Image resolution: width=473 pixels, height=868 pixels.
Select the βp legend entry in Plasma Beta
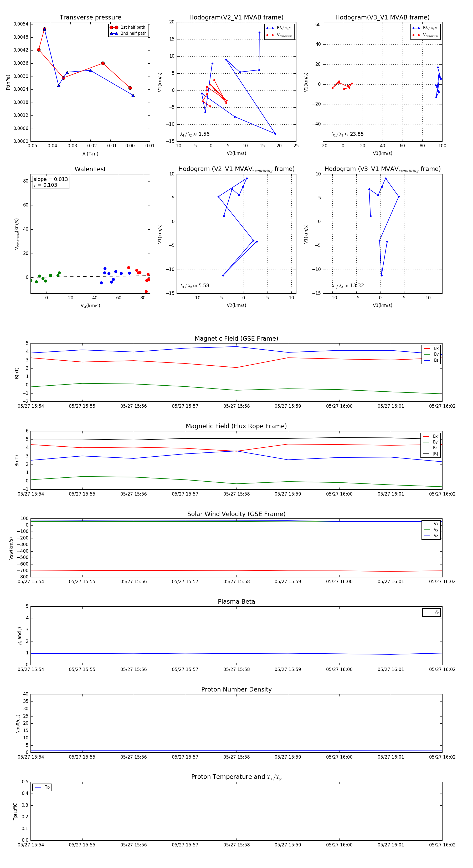431,612
